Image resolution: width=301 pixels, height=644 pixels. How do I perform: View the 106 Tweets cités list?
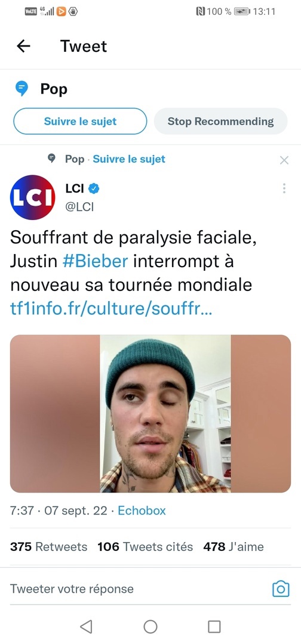coord(145,547)
